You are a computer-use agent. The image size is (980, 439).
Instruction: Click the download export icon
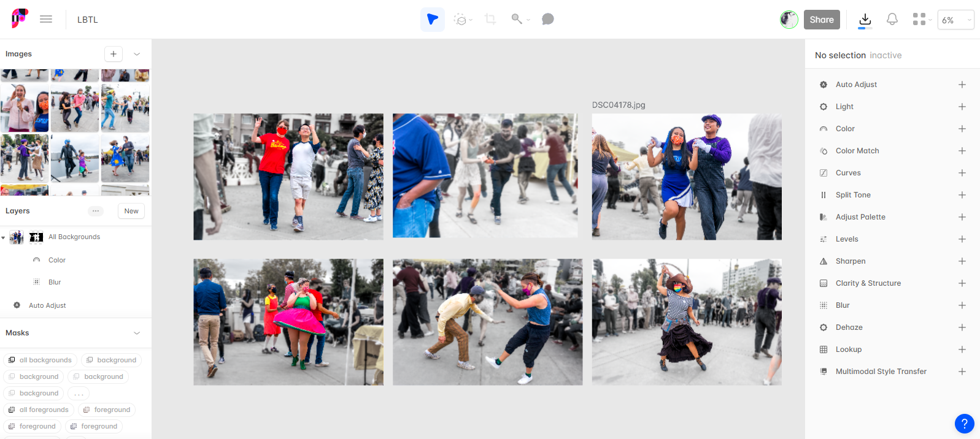[865, 20]
